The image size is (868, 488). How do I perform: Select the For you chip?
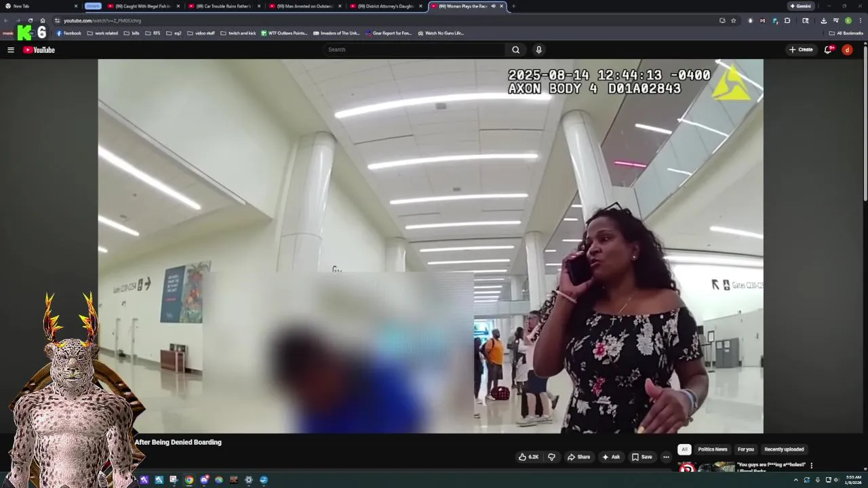pos(746,449)
